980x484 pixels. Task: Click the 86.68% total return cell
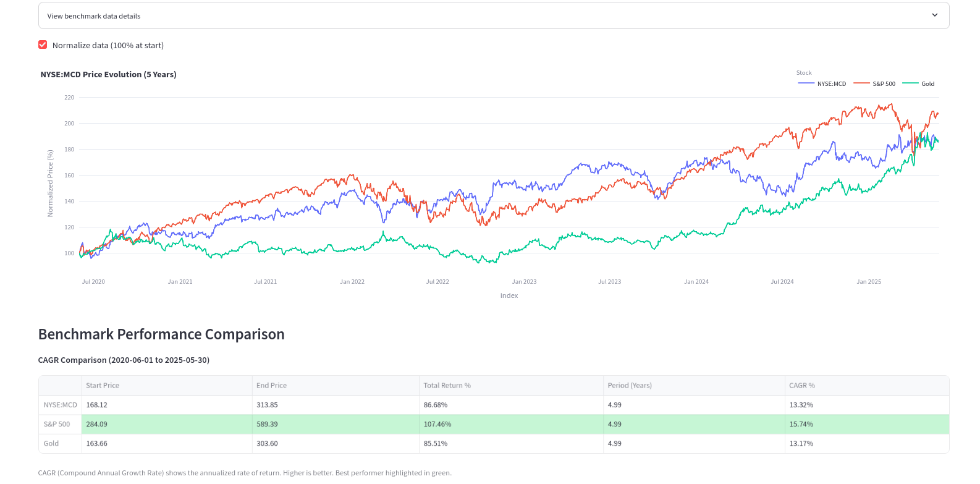(511, 405)
